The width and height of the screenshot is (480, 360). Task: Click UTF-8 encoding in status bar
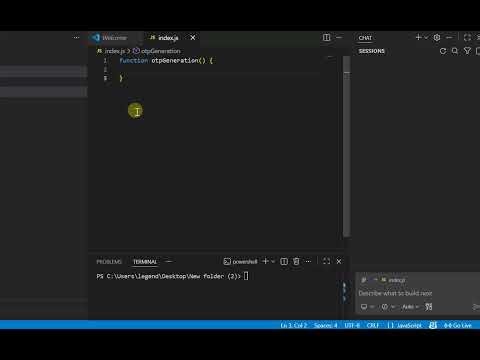click(x=352, y=325)
